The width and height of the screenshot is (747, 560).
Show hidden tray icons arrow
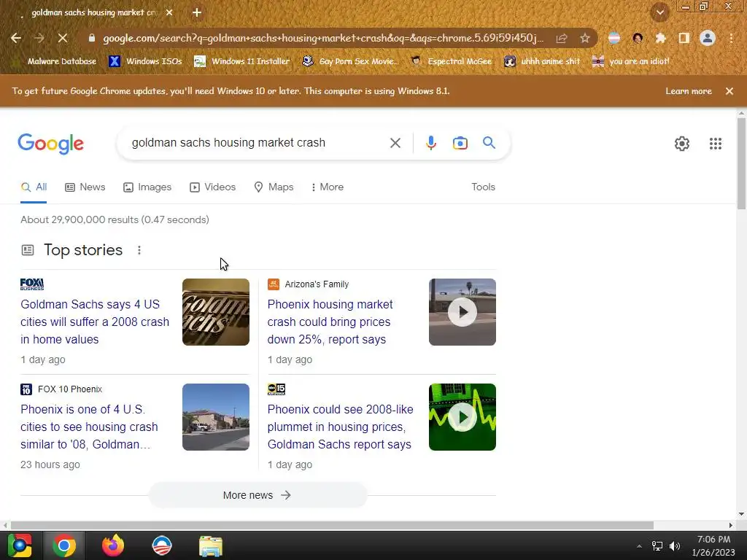pos(639,546)
